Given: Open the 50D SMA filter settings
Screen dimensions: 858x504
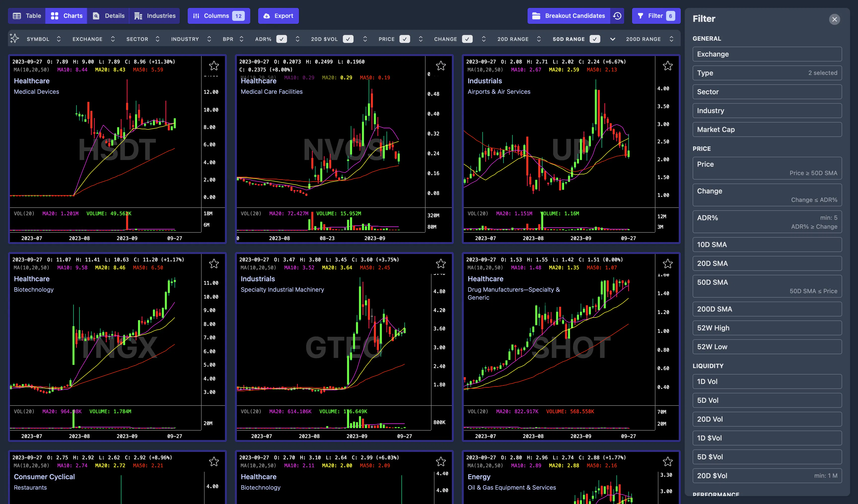Looking at the screenshot, I should 767,286.
